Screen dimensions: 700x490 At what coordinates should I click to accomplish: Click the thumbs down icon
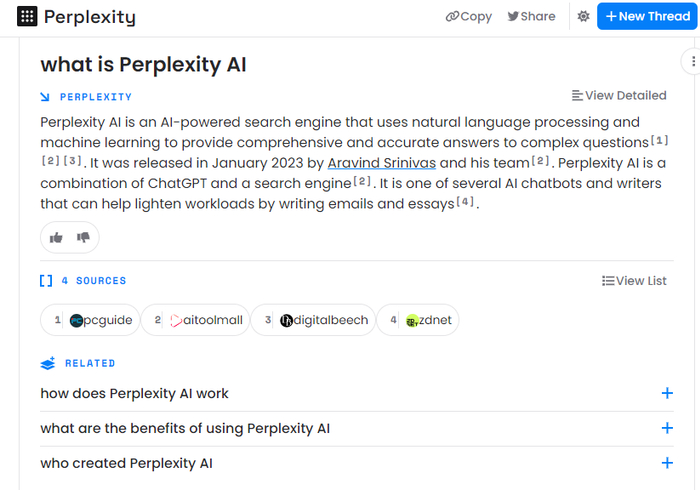pyautogui.click(x=83, y=237)
